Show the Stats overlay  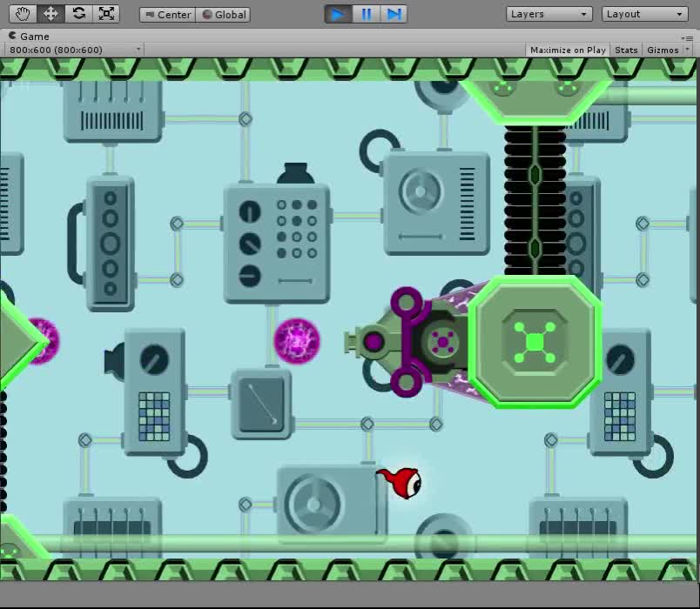click(x=626, y=50)
